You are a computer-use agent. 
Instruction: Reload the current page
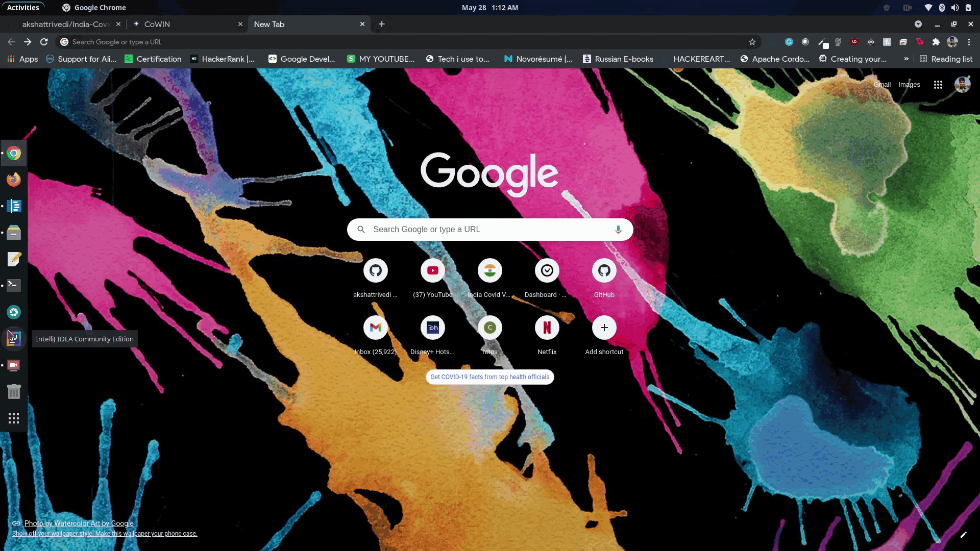coord(44,42)
